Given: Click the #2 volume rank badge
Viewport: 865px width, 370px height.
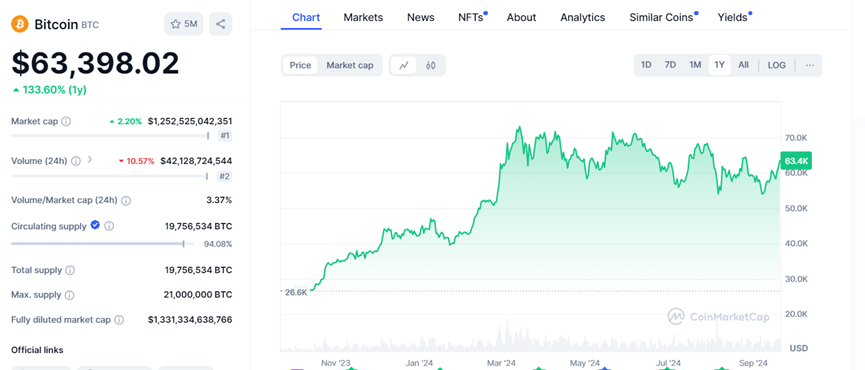Looking at the screenshot, I should tap(225, 176).
